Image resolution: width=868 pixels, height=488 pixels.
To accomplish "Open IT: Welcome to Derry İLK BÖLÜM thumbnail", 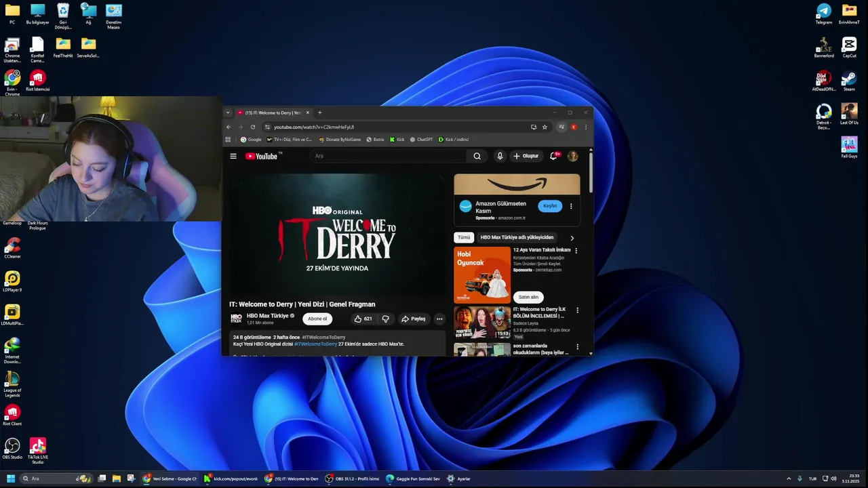I will pyautogui.click(x=482, y=323).
